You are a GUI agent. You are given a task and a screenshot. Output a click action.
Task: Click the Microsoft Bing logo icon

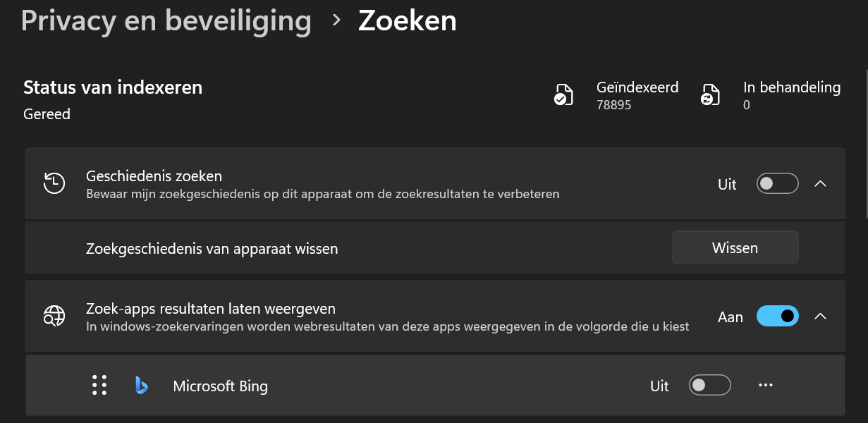pyautogui.click(x=142, y=385)
